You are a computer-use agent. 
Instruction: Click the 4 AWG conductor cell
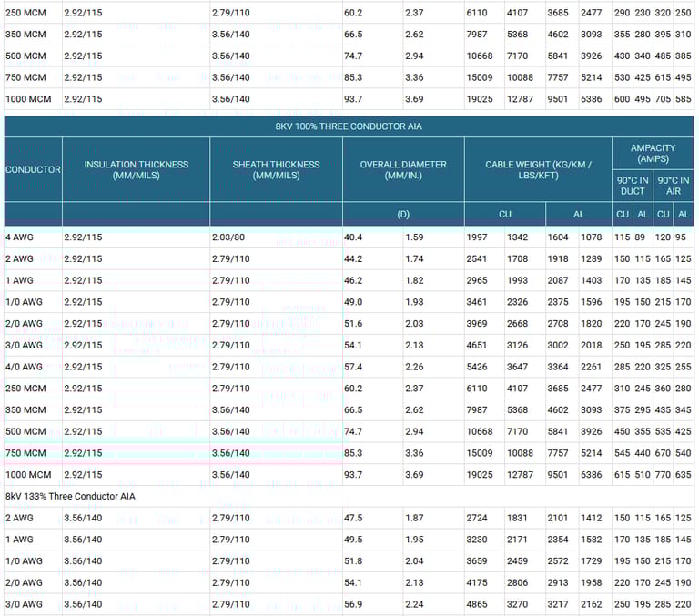tap(21, 237)
